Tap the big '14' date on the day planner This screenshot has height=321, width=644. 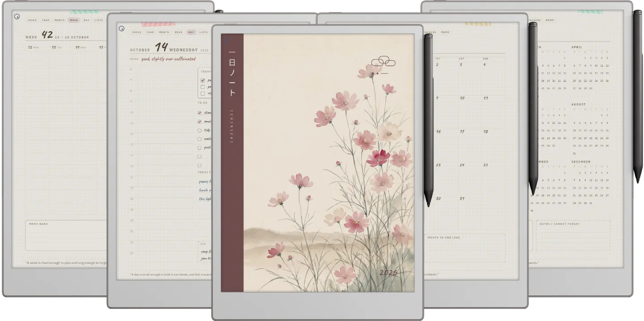point(161,47)
